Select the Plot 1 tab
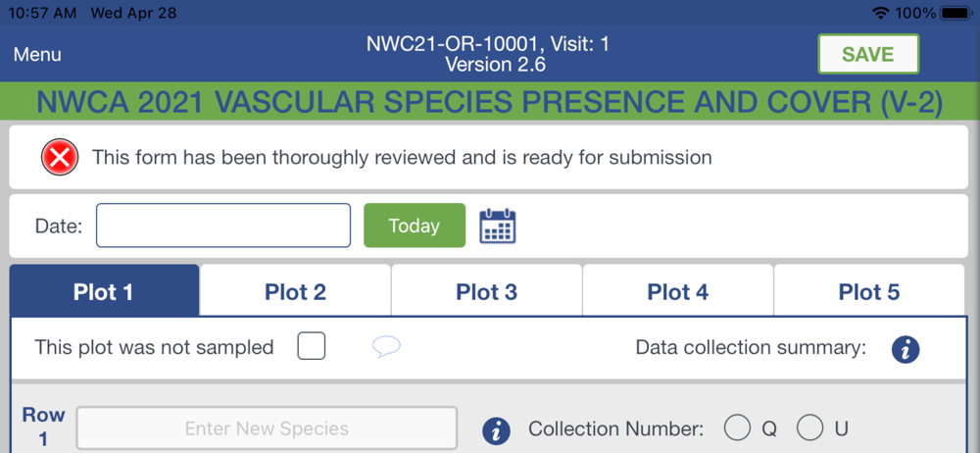 [x=103, y=291]
